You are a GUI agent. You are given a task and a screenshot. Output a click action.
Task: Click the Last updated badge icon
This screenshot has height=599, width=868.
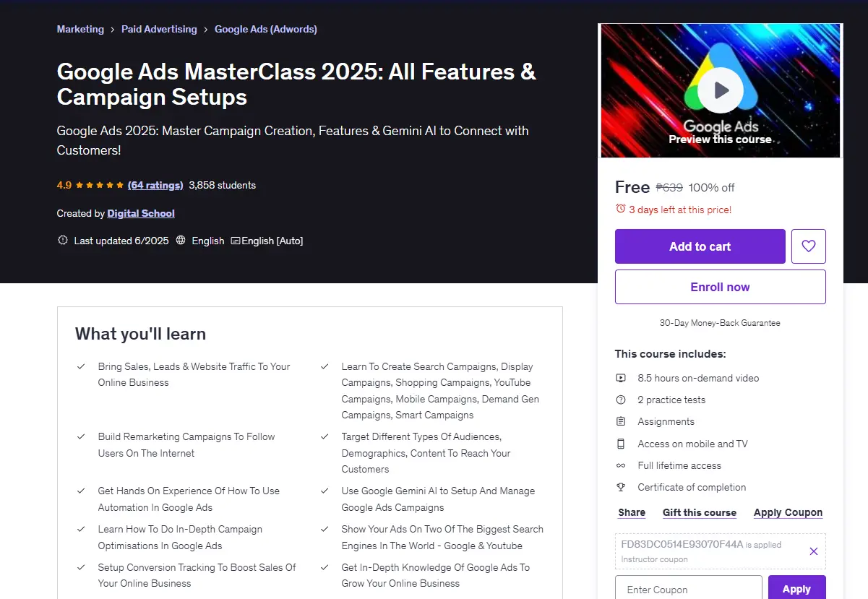[x=63, y=241]
